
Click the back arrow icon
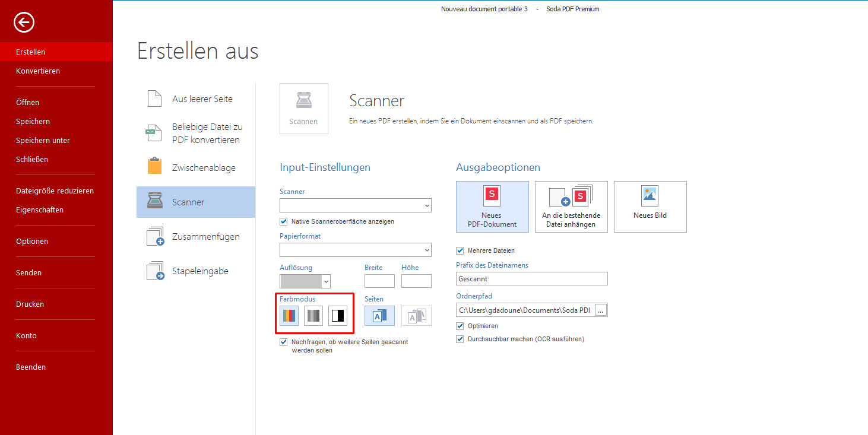coord(24,23)
